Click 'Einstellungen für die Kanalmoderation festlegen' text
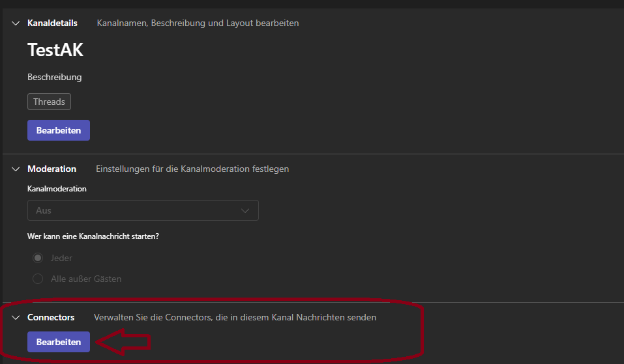 tap(192, 169)
